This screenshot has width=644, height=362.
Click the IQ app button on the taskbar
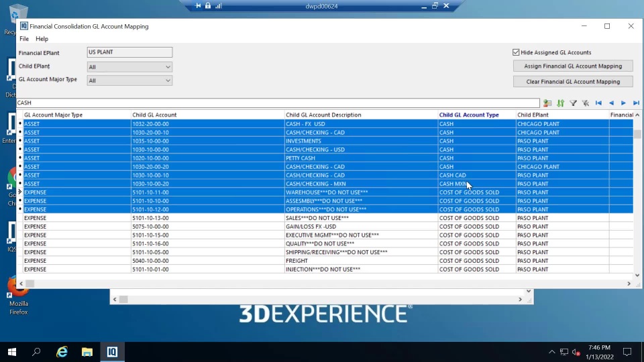pyautogui.click(x=112, y=352)
